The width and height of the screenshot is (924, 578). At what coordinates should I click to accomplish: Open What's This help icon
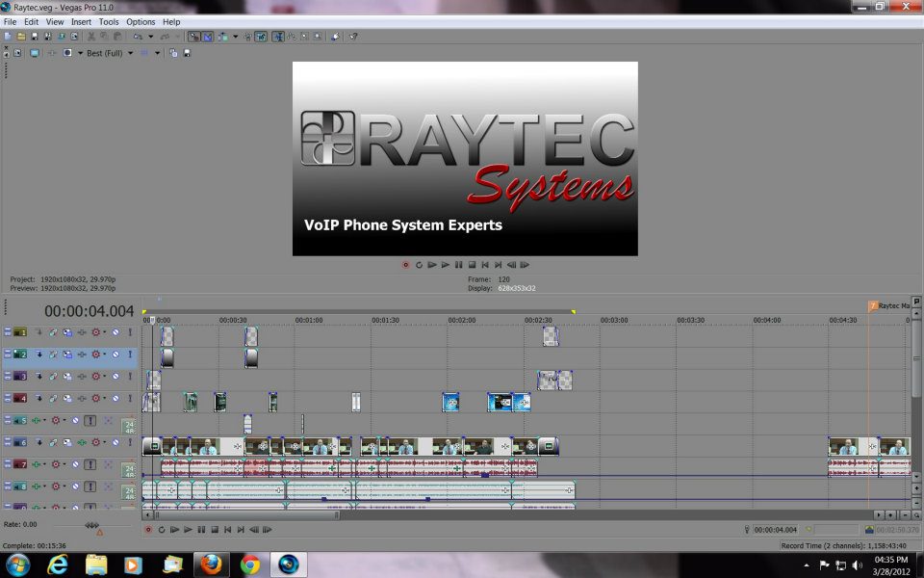(353, 37)
